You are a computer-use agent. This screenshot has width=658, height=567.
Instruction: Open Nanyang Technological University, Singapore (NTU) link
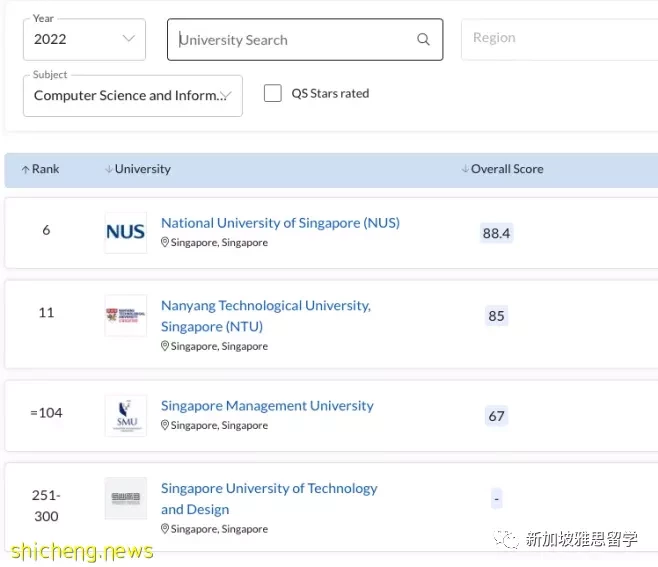pyautogui.click(x=266, y=316)
